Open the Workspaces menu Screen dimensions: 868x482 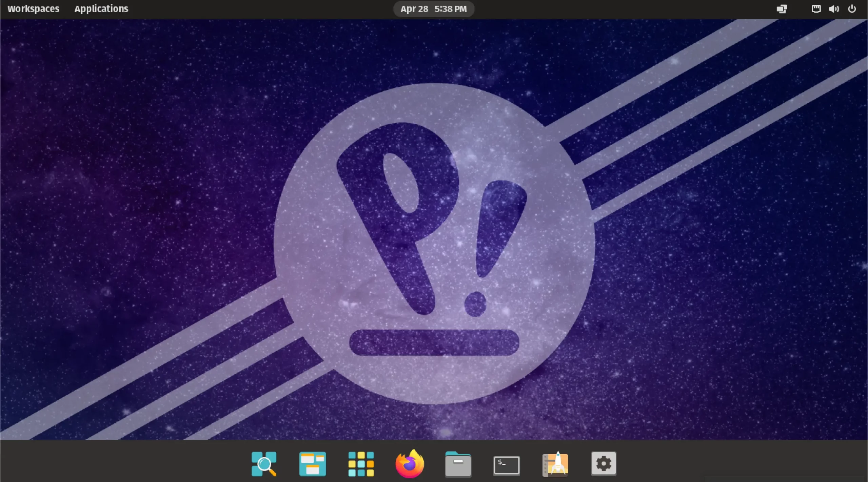(33, 8)
